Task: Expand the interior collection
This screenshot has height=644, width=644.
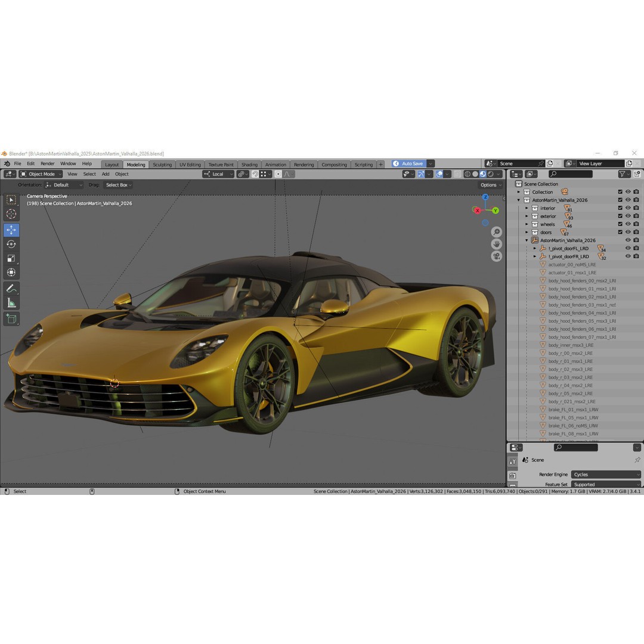Action: pyautogui.click(x=527, y=208)
